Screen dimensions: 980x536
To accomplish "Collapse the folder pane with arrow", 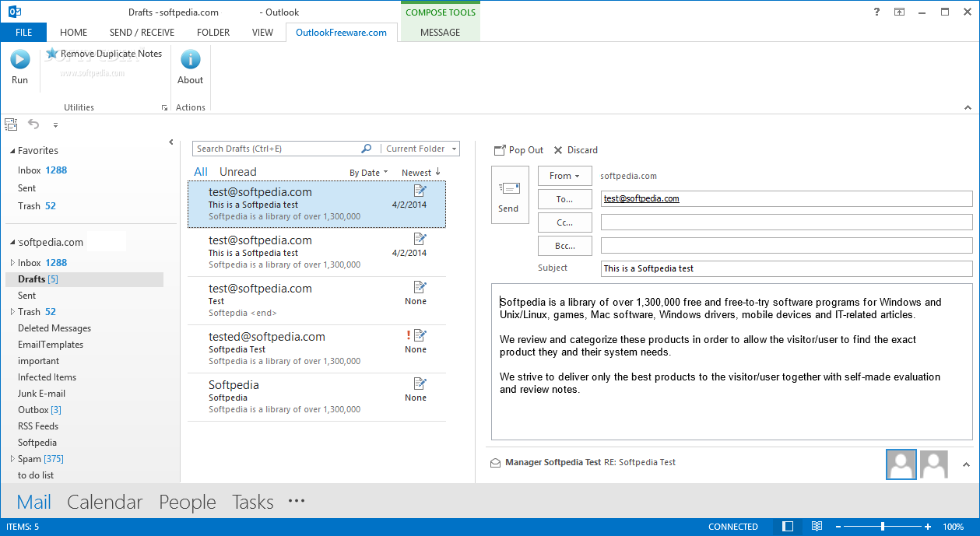I will point(171,142).
